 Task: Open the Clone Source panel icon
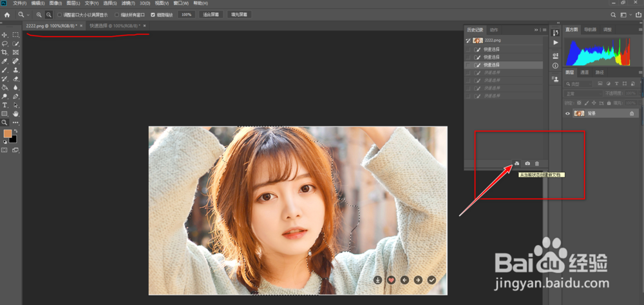tap(555, 80)
